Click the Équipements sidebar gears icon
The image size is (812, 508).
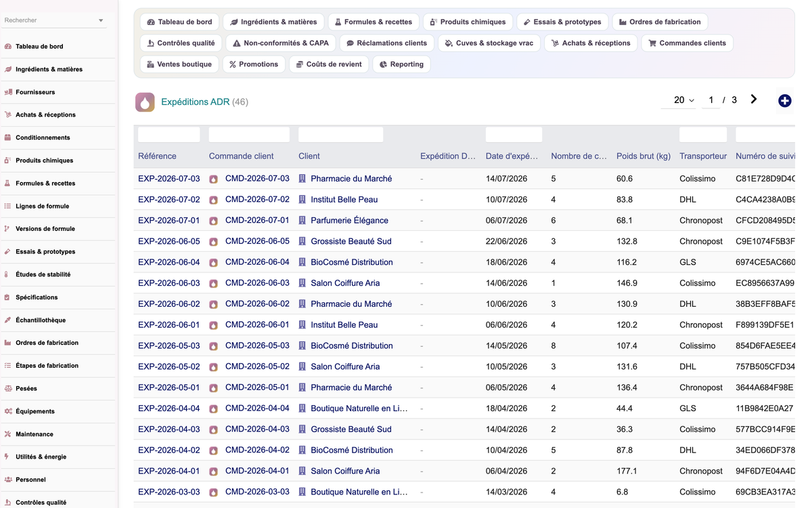[8, 411]
